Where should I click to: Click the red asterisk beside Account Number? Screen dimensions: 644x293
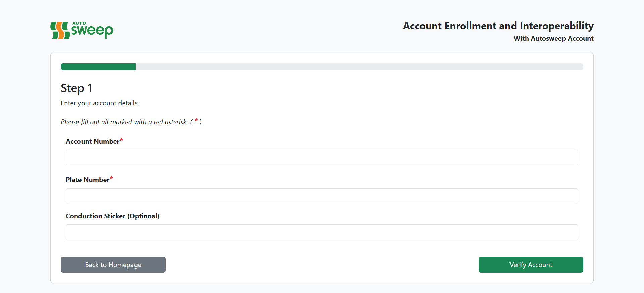tap(121, 140)
